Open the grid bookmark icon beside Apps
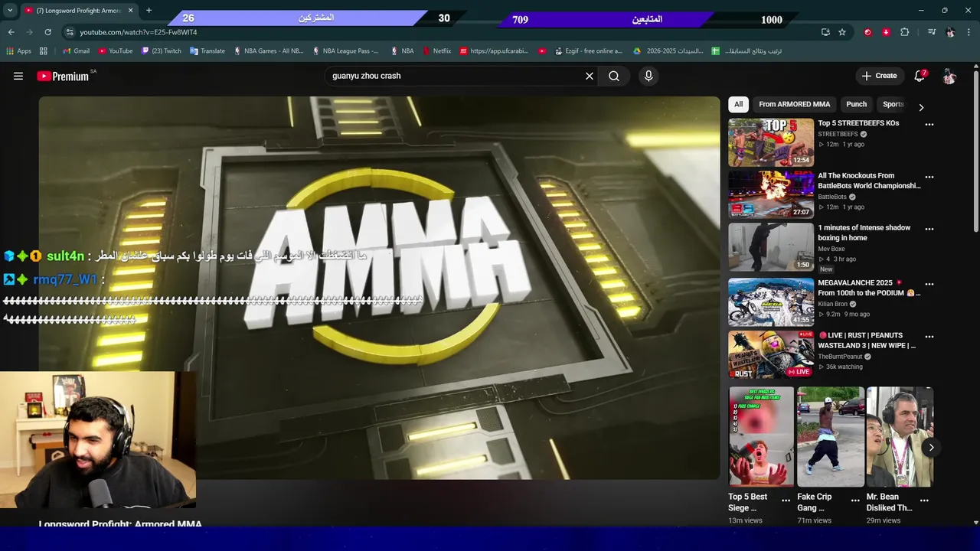 click(44, 51)
